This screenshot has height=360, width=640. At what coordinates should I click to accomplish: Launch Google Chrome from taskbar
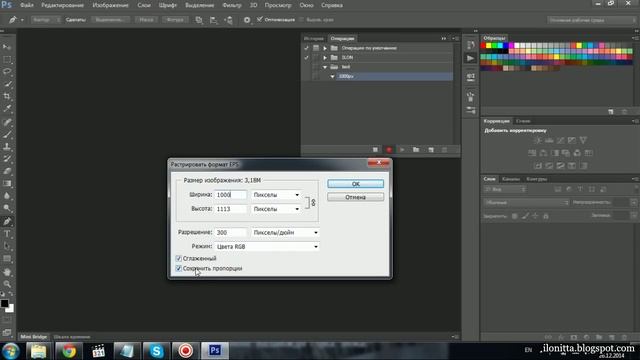69,351
